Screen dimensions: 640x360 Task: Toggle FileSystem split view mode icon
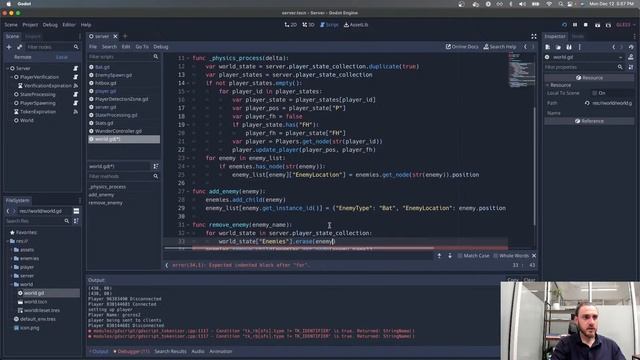76,211
